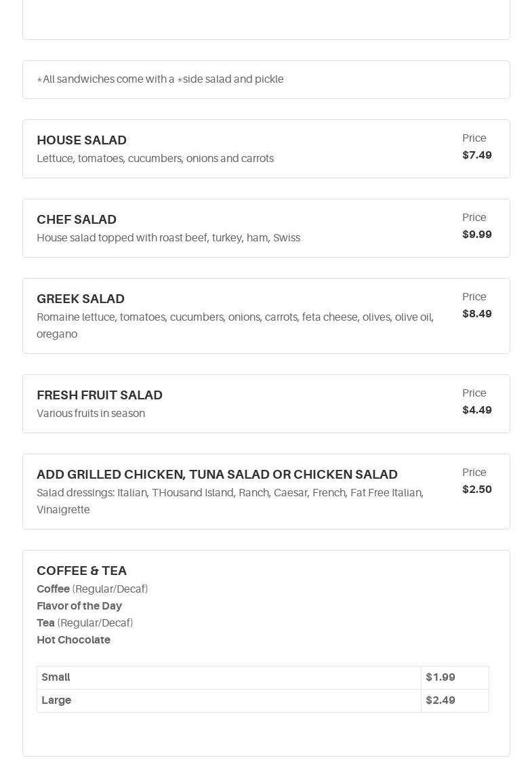The width and height of the screenshot is (532, 775).
Task: Select the Various fruits in season description
Action: [91, 414]
